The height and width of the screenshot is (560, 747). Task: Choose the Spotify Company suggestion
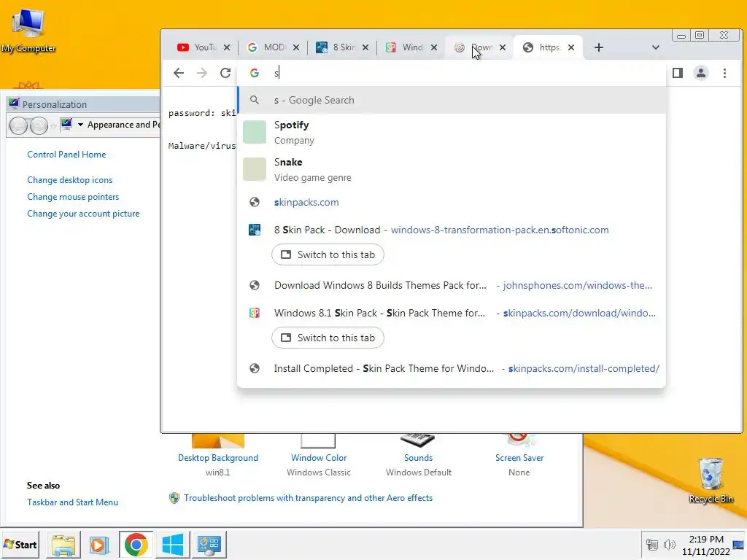click(x=452, y=133)
